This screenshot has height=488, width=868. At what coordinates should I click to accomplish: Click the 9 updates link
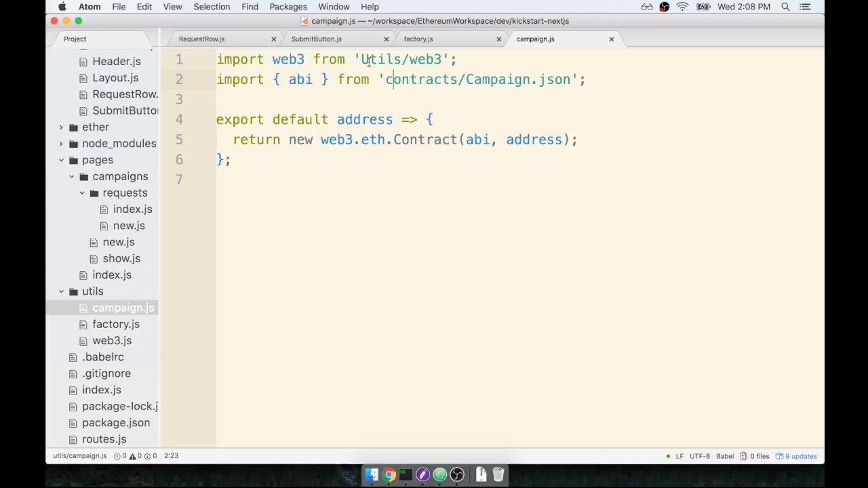point(797,456)
